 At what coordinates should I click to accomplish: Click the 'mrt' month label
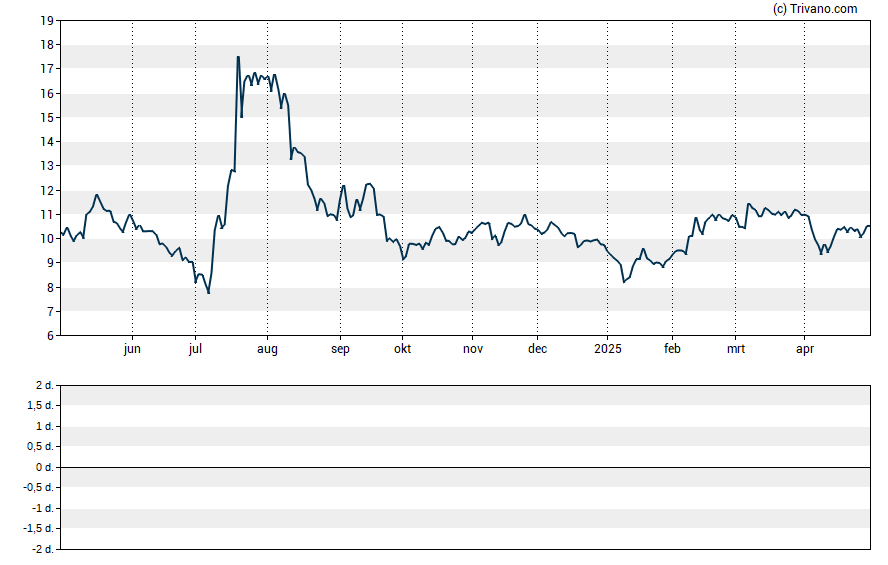[x=736, y=349]
